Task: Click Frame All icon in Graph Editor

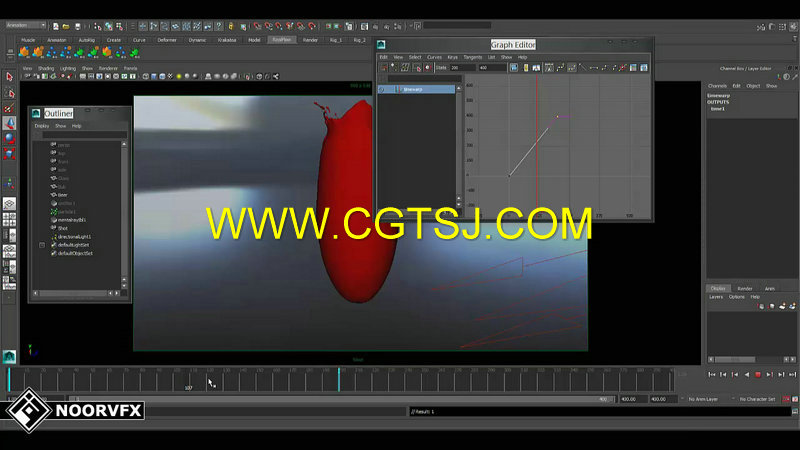Action: pyautogui.click(x=514, y=67)
